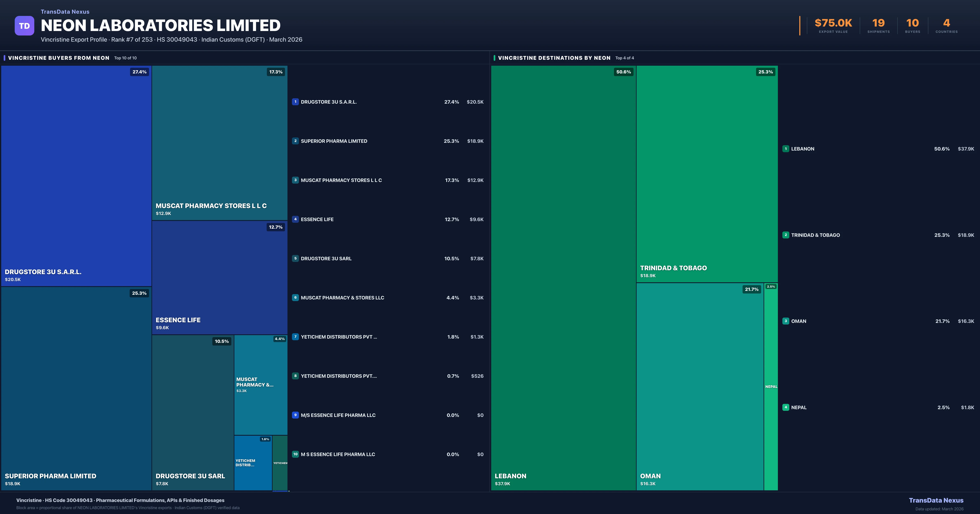Select the rank 1 badge beside LEBANON
The width and height of the screenshot is (980, 514).
tap(786, 149)
